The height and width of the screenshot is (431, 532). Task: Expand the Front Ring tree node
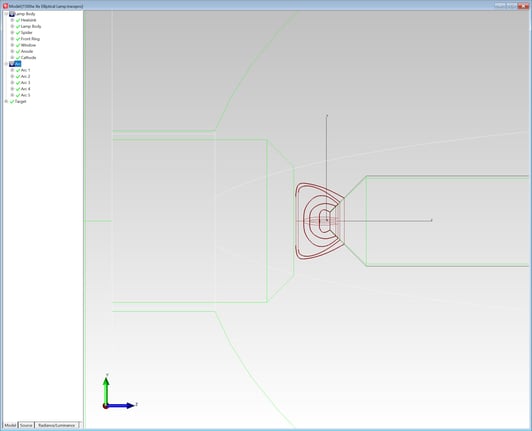coord(12,39)
